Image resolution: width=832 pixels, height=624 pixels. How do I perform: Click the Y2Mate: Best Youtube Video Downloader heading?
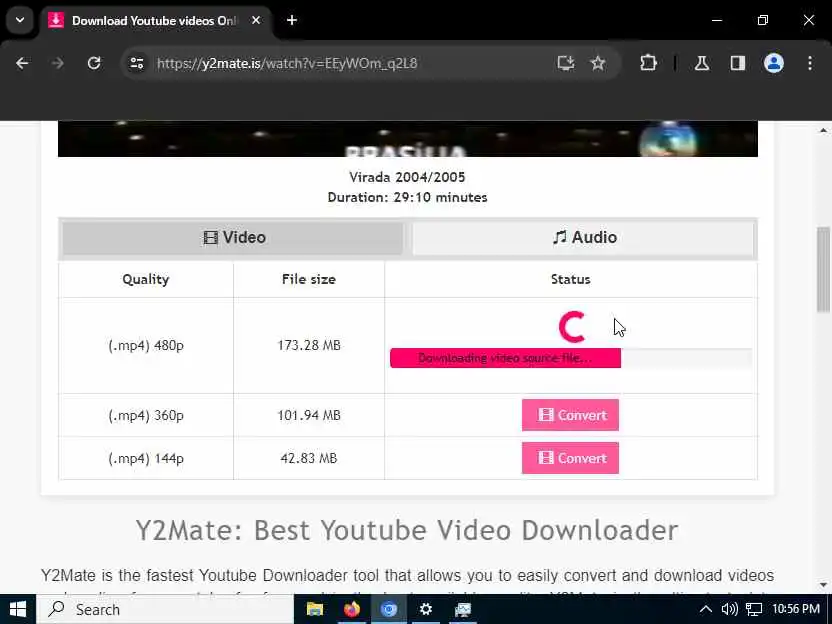(x=407, y=530)
